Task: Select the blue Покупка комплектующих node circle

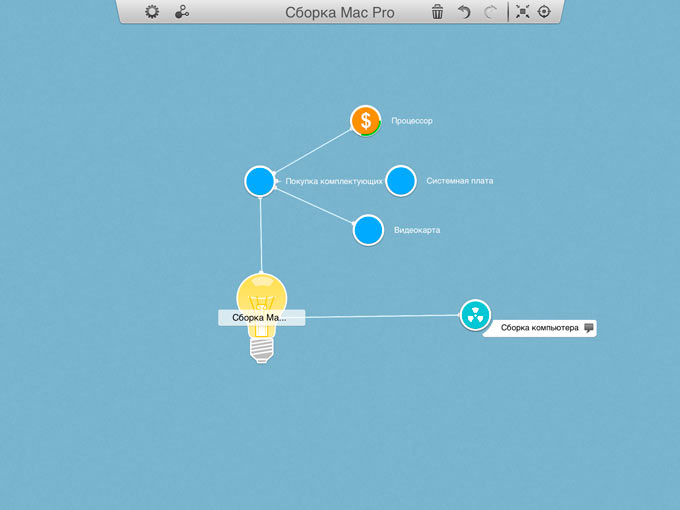Action: pyautogui.click(x=260, y=181)
